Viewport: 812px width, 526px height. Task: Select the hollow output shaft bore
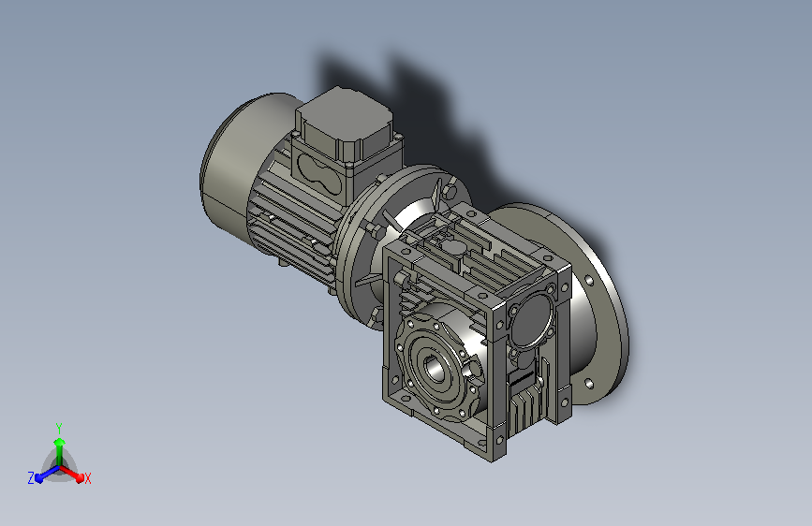[434, 369]
